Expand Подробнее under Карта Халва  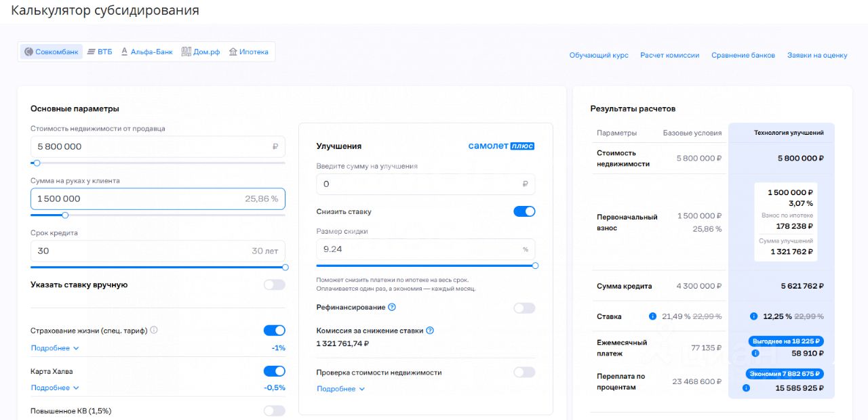coord(55,387)
